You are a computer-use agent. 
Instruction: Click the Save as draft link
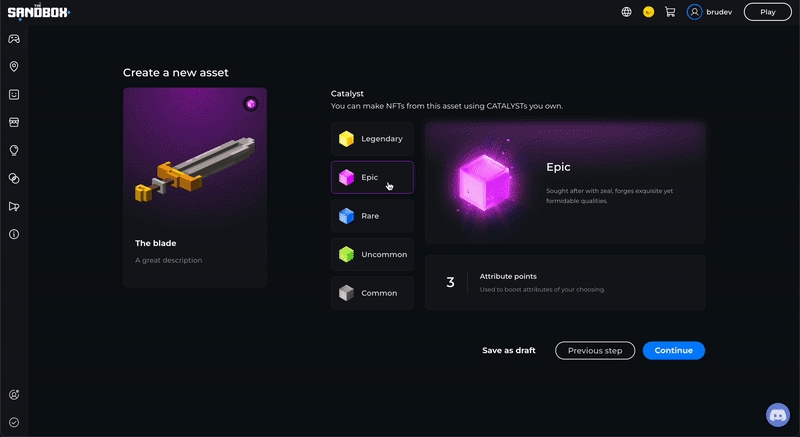pos(509,351)
